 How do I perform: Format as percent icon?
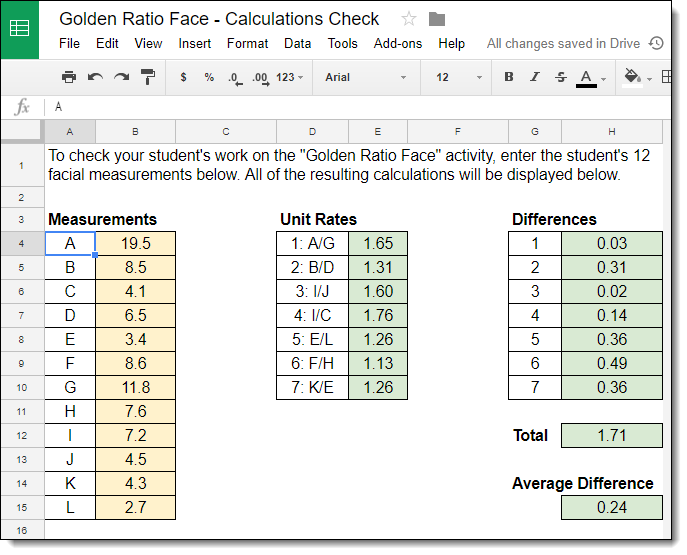209,77
